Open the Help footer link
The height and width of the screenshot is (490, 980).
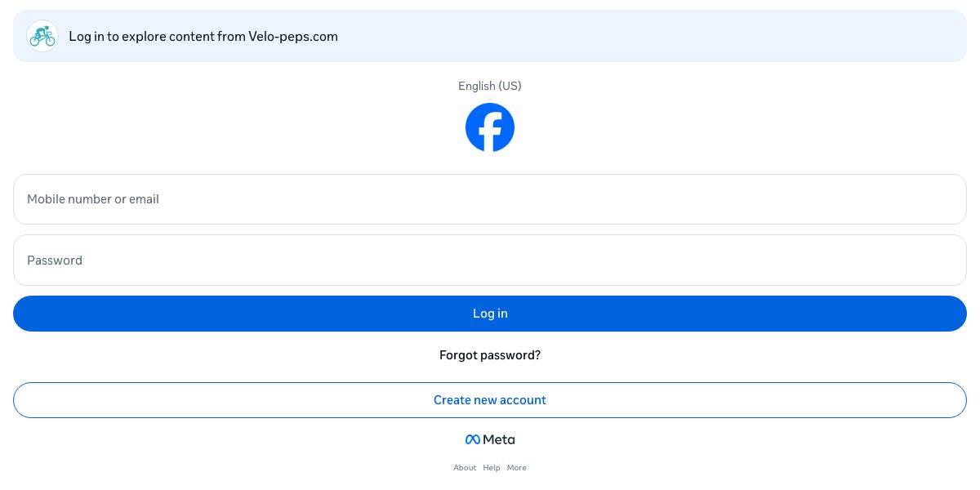[492, 468]
